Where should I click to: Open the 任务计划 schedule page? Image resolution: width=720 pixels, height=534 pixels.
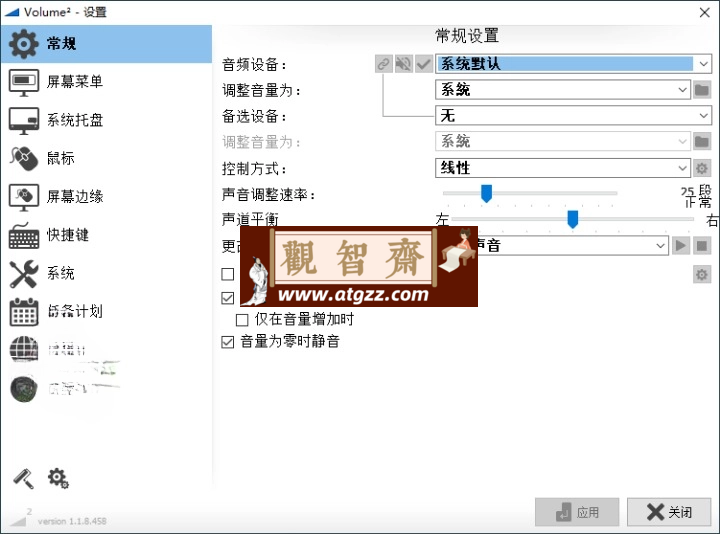tap(106, 311)
